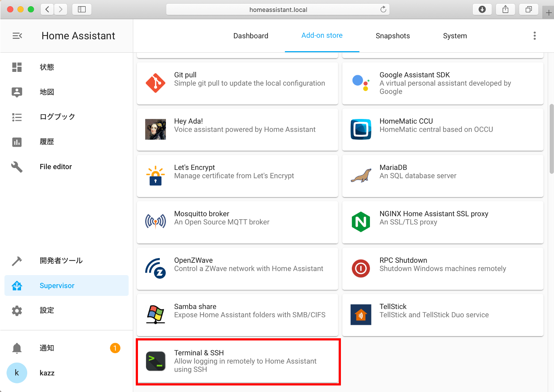554x392 pixels.
Task: Click the 開発者ツール hammer icon
Action: [x=17, y=261]
